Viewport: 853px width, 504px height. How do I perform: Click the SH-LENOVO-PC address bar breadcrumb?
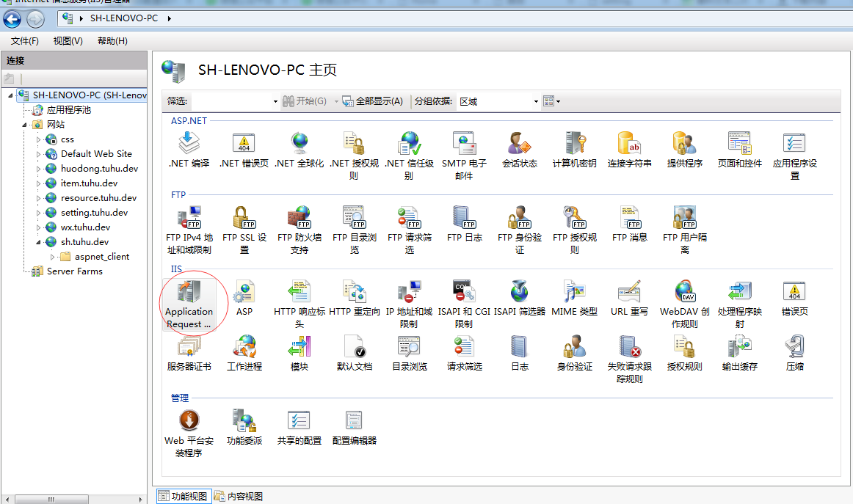[x=124, y=18]
